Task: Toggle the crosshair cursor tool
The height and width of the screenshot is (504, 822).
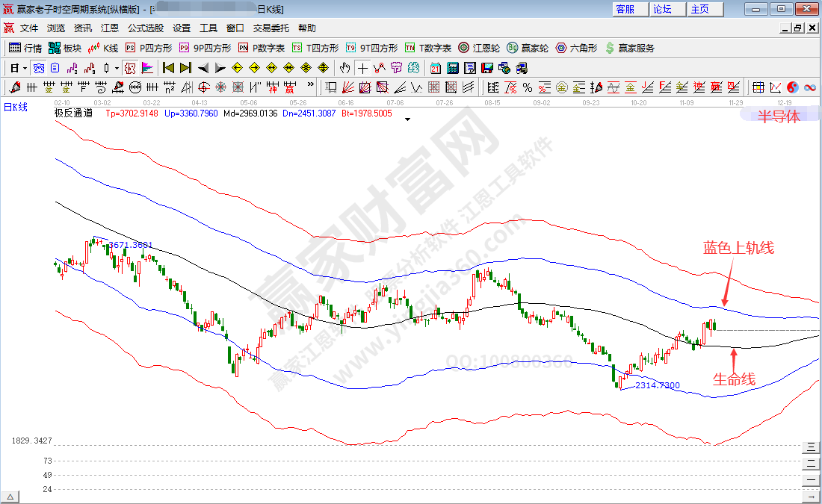Action: 362,68
